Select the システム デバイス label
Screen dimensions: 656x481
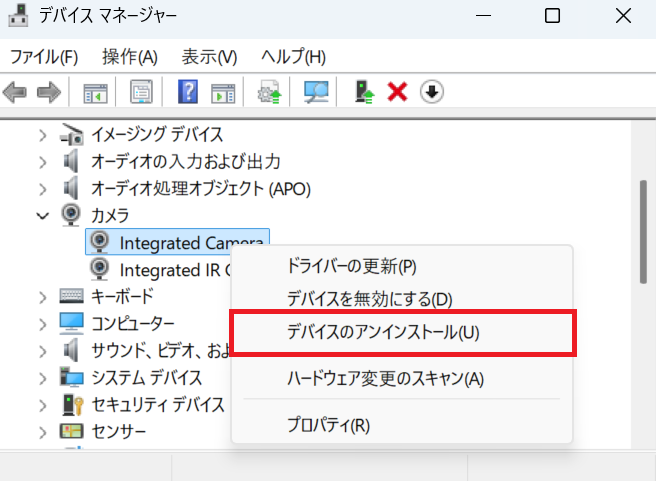click(x=147, y=377)
